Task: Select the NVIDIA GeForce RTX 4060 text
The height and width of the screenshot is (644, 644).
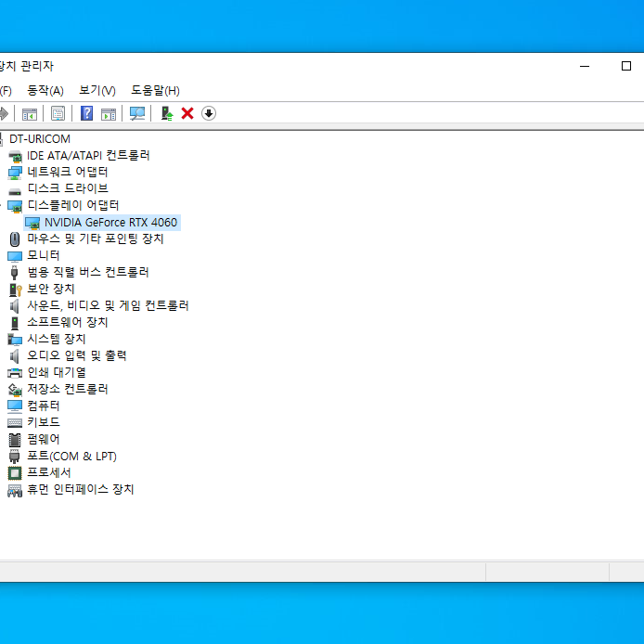Action: [x=111, y=222]
